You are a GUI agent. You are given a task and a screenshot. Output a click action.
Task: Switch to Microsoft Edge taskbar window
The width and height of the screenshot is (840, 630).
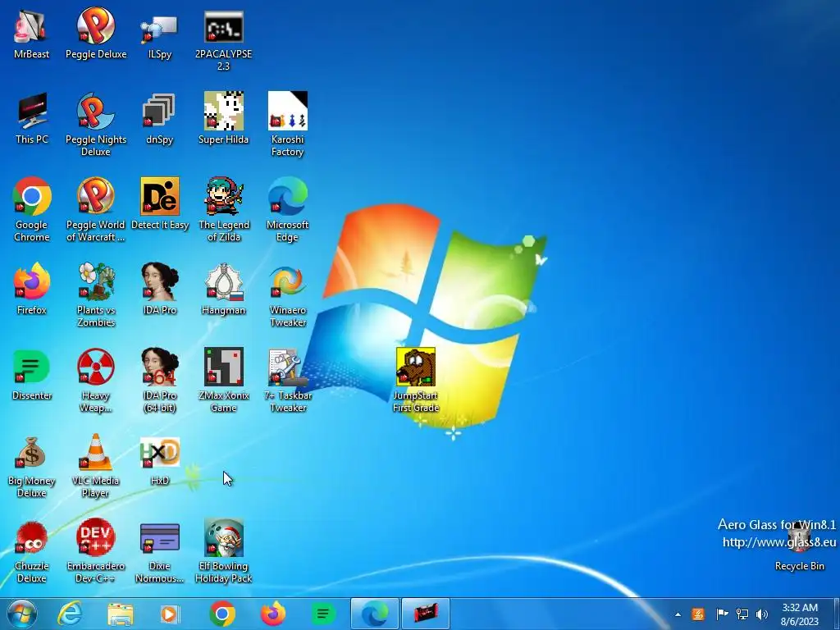tap(374, 614)
